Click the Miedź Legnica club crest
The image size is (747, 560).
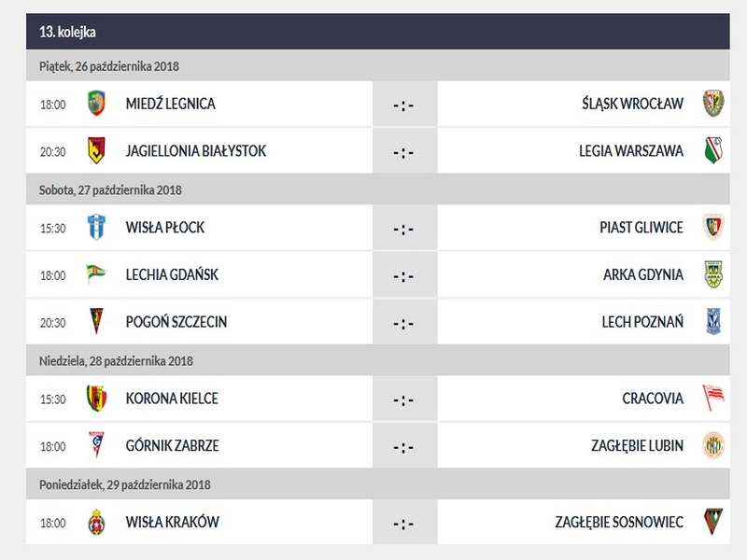96,104
